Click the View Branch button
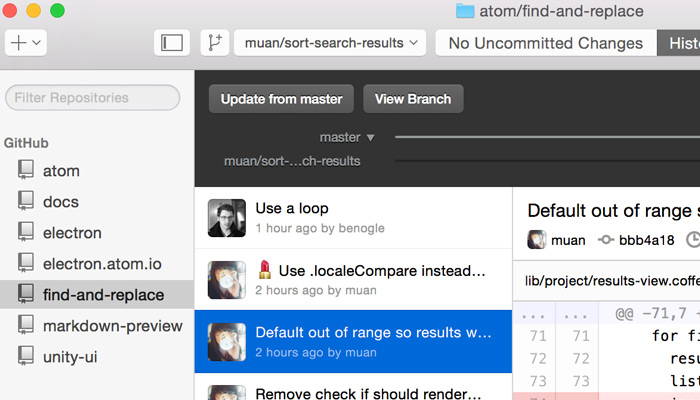 (x=413, y=99)
